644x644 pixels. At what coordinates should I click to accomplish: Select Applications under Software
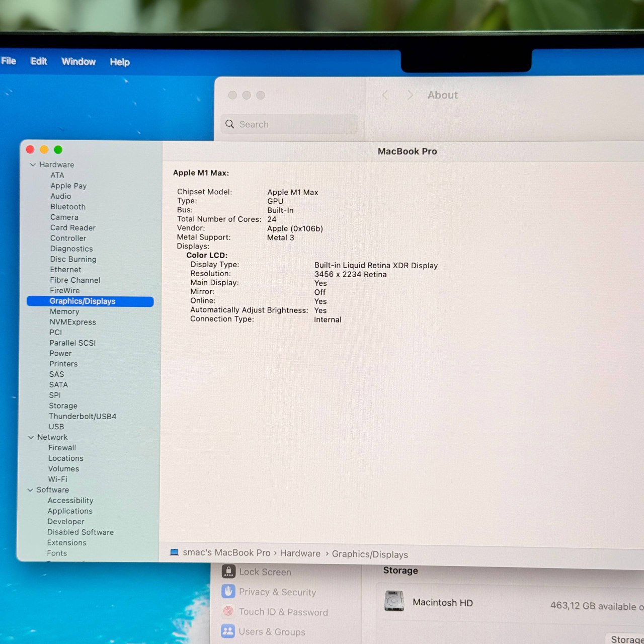pos(70,511)
